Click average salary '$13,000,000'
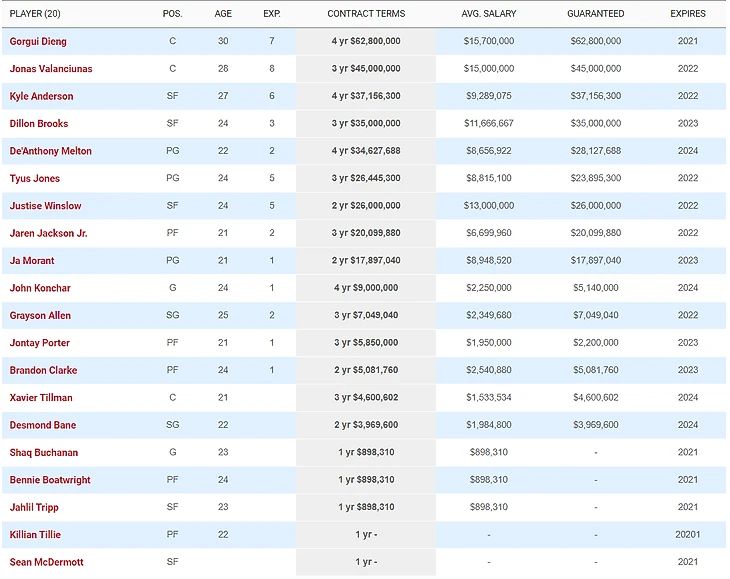The width and height of the screenshot is (730, 579). tap(489, 206)
